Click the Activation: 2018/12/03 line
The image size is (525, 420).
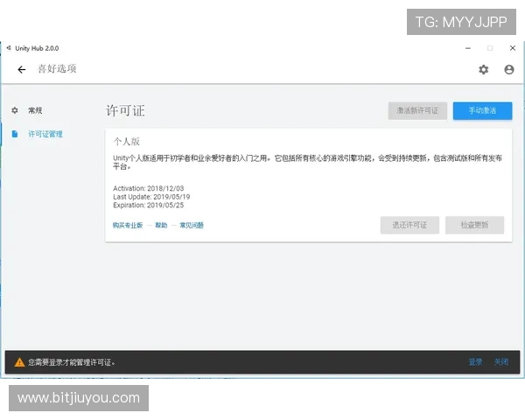click(x=149, y=188)
